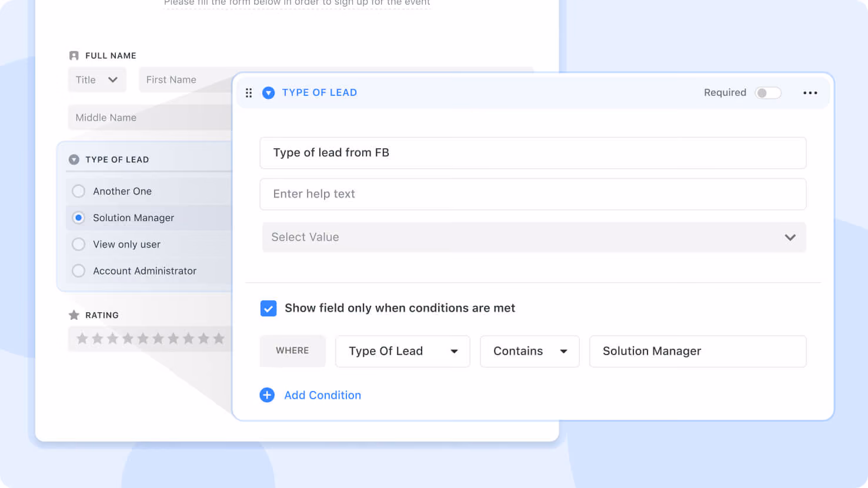Click the RATING field label
The width and height of the screenshot is (868, 488).
click(102, 315)
